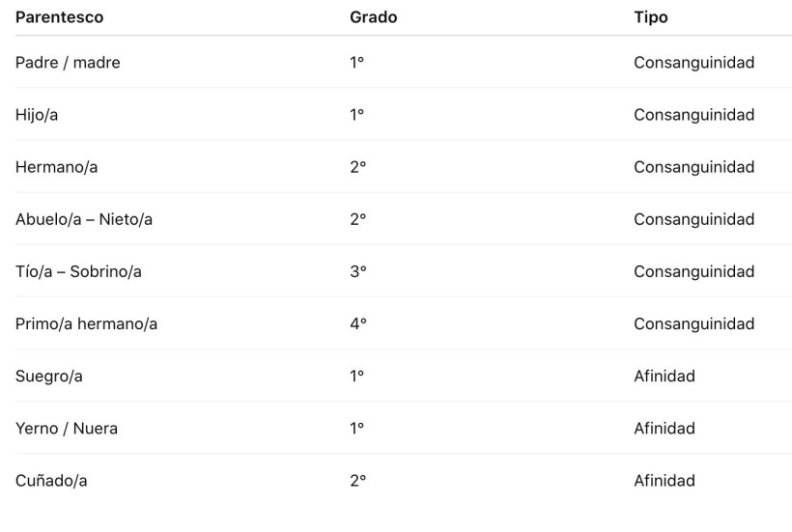Select the Yerno / Nuera cell

pyautogui.click(x=67, y=428)
